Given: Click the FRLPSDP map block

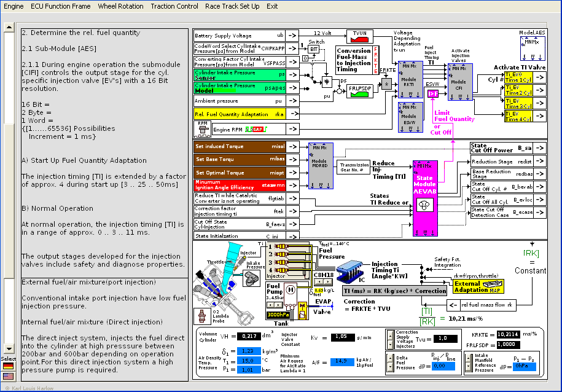Looking at the screenshot, I should 360,92.
